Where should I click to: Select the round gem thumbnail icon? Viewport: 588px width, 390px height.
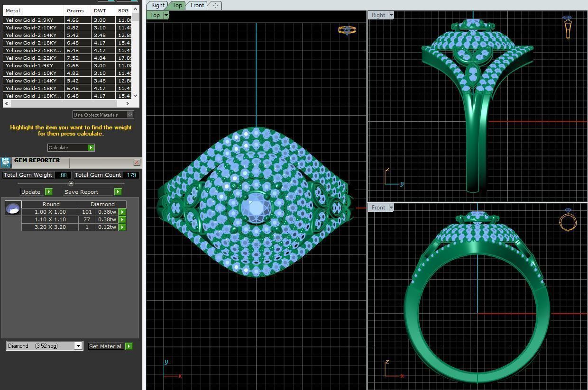[x=13, y=208]
